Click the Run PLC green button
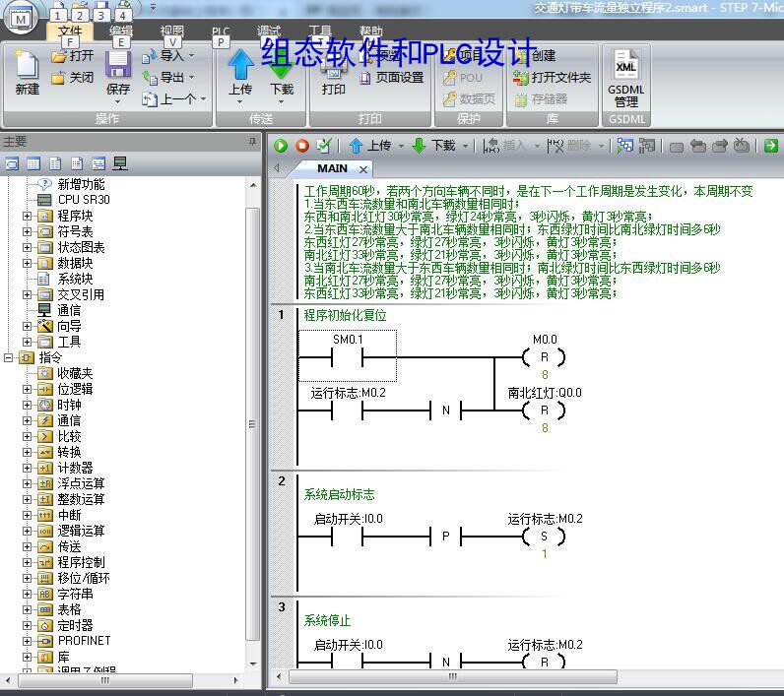 click(281, 146)
